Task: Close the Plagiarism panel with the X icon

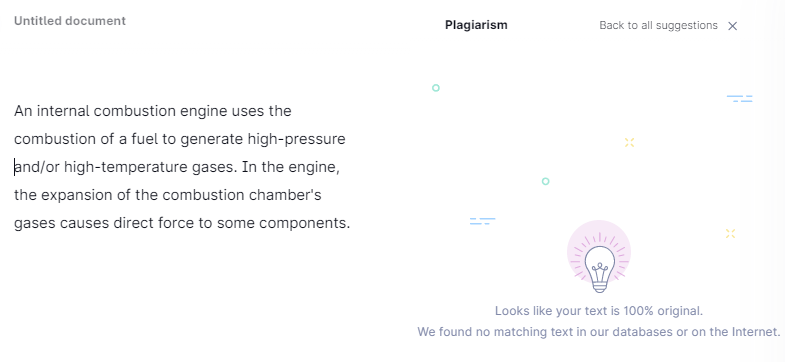Action: pyautogui.click(x=732, y=26)
